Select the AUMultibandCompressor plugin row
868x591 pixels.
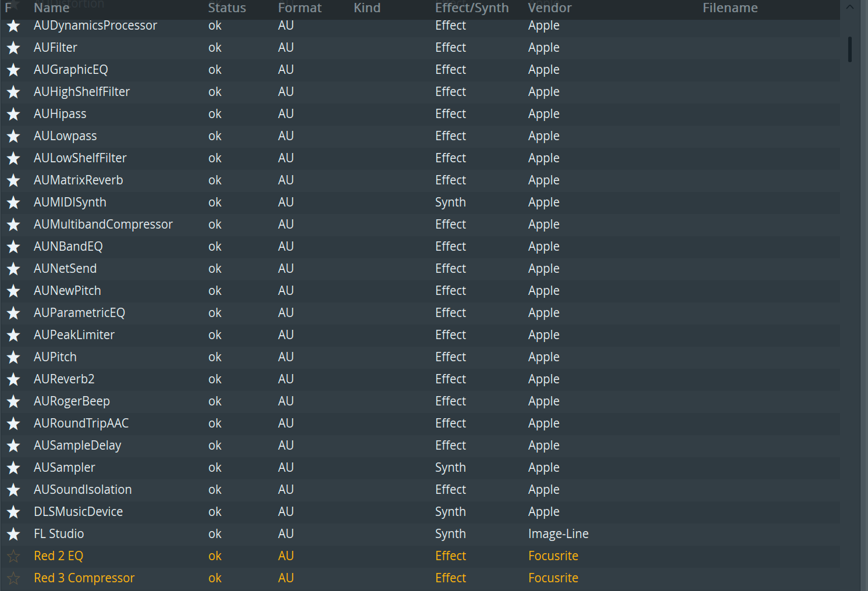[103, 225]
